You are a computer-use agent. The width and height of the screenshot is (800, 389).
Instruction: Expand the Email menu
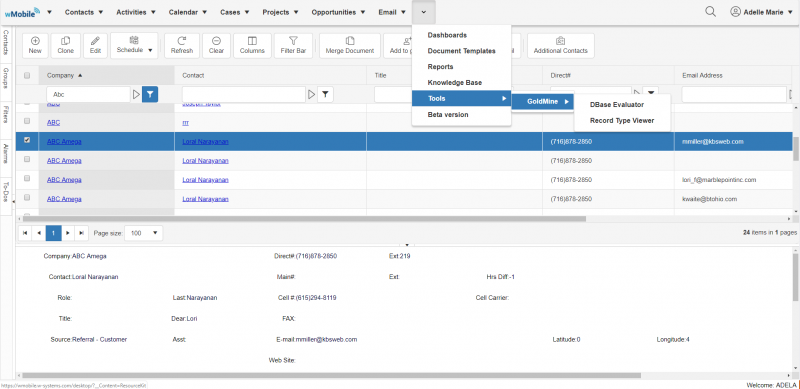coord(392,12)
